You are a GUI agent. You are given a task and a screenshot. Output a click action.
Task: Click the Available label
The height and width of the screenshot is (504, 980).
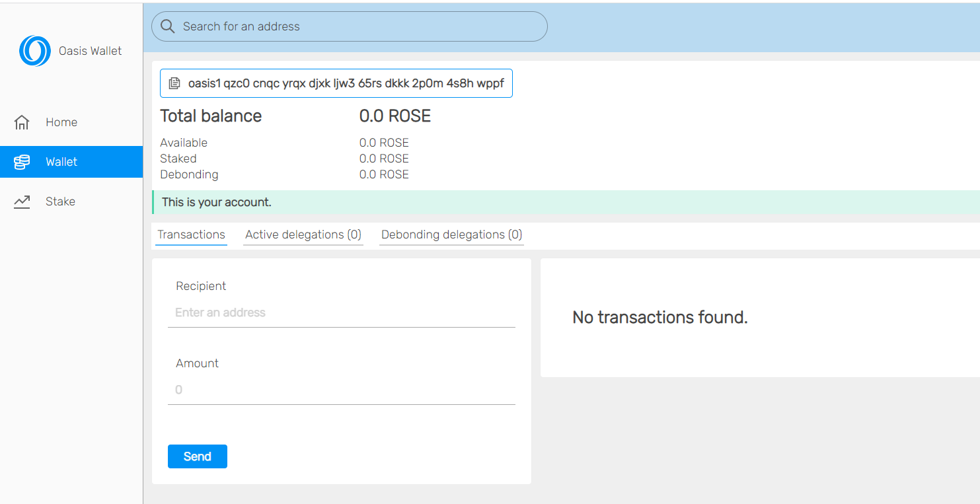point(184,143)
